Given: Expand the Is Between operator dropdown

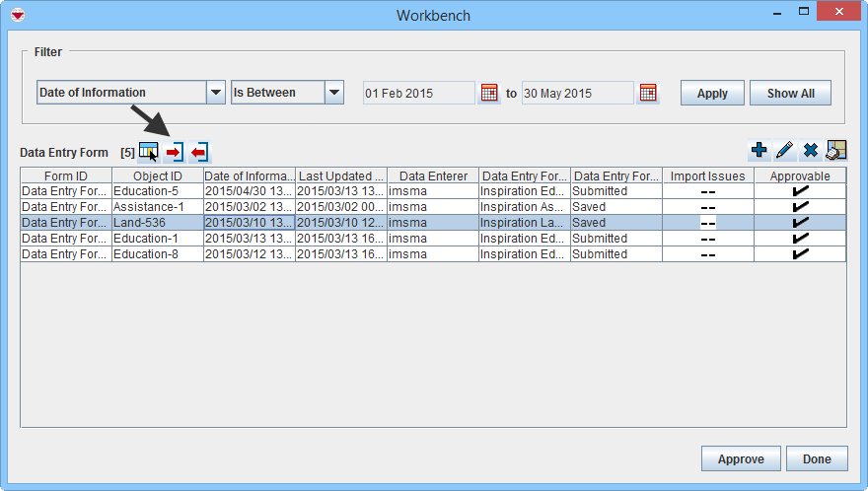Looking at the screenshot, I should pos(334,93).
